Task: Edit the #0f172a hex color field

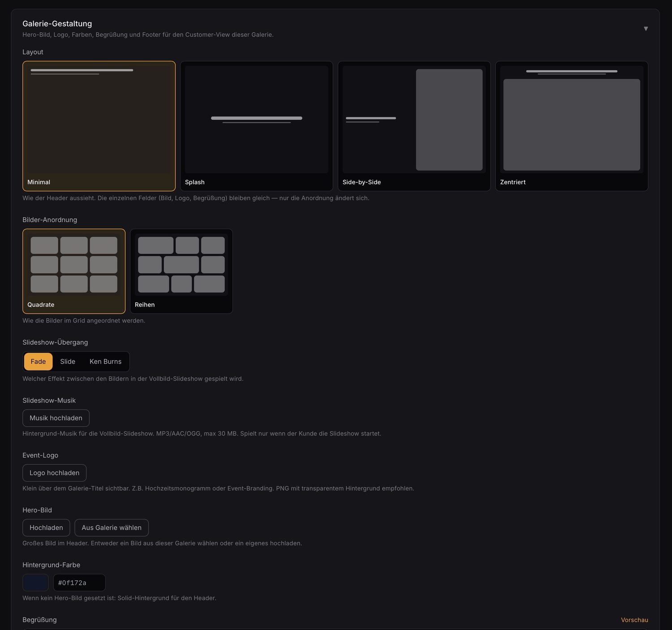Action: click(x=79, y=583)
